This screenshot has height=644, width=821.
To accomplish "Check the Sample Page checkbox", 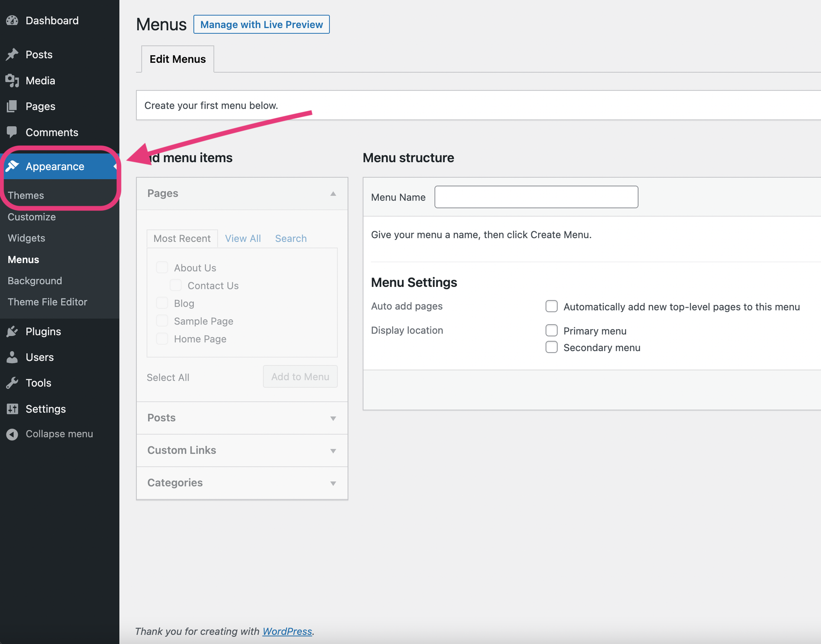I will click(x=162, y=320).
